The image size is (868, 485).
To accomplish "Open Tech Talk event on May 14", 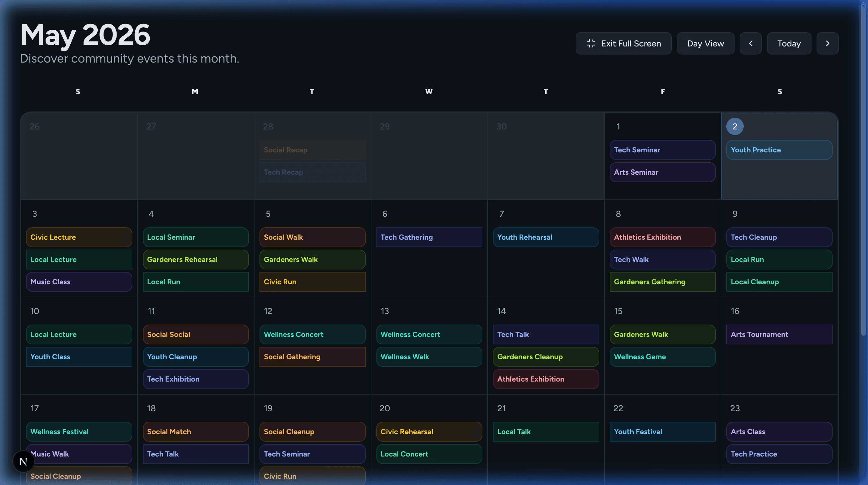I will [546, 334].
